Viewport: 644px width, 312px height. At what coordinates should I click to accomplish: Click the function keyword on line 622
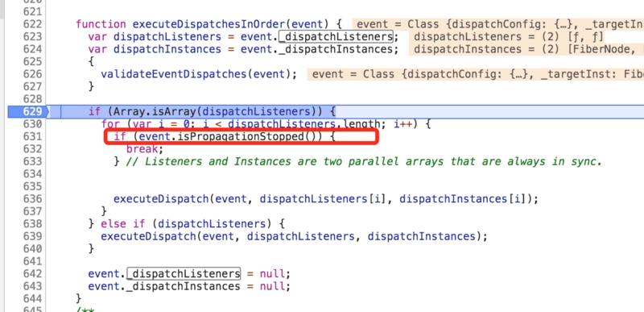(x=101, y=24)
